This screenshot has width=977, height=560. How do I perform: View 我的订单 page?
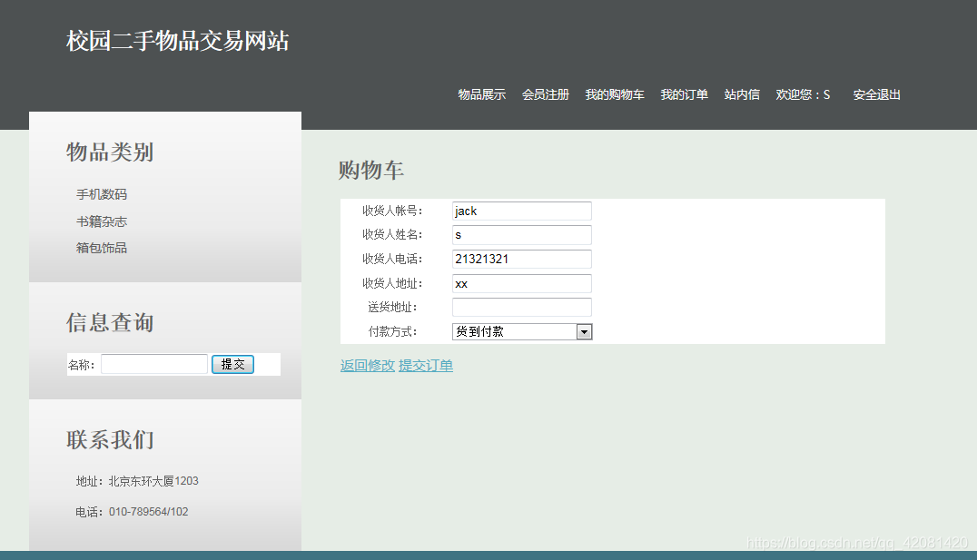tap(684, 94)
